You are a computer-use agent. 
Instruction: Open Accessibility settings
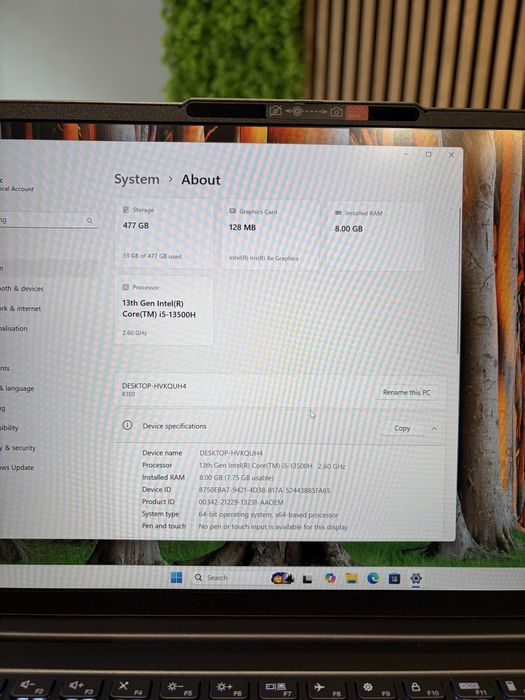point(9,428)
